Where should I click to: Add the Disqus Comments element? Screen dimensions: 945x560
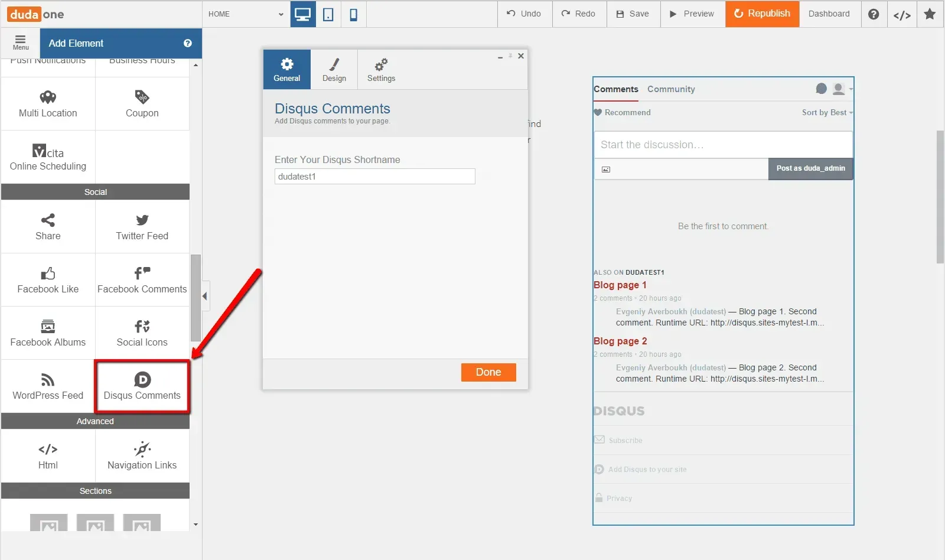pos(142,386)
